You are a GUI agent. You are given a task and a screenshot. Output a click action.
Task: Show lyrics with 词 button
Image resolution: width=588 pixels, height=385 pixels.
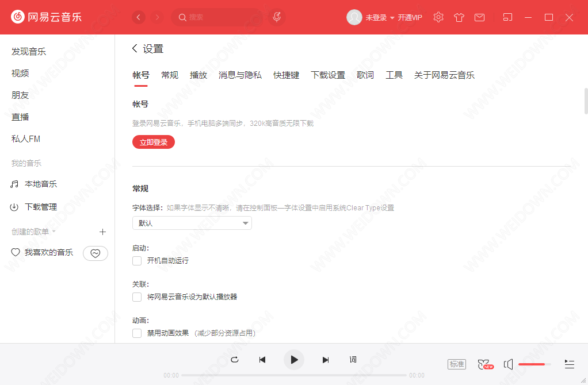[x=353, y=360]
